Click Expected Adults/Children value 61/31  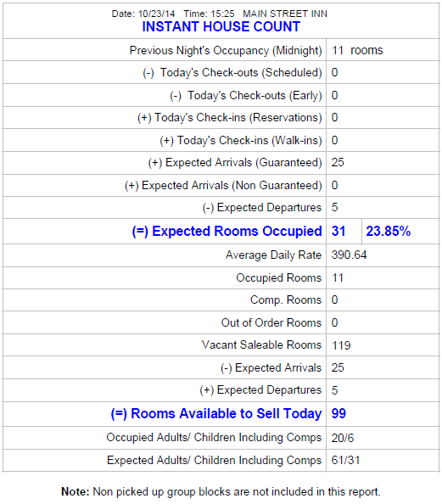tap(346, 460)
